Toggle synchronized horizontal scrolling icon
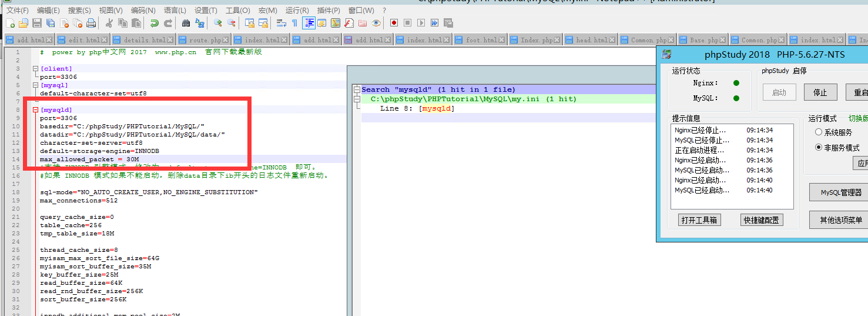868x316 pixels. [x=263, y=23]
